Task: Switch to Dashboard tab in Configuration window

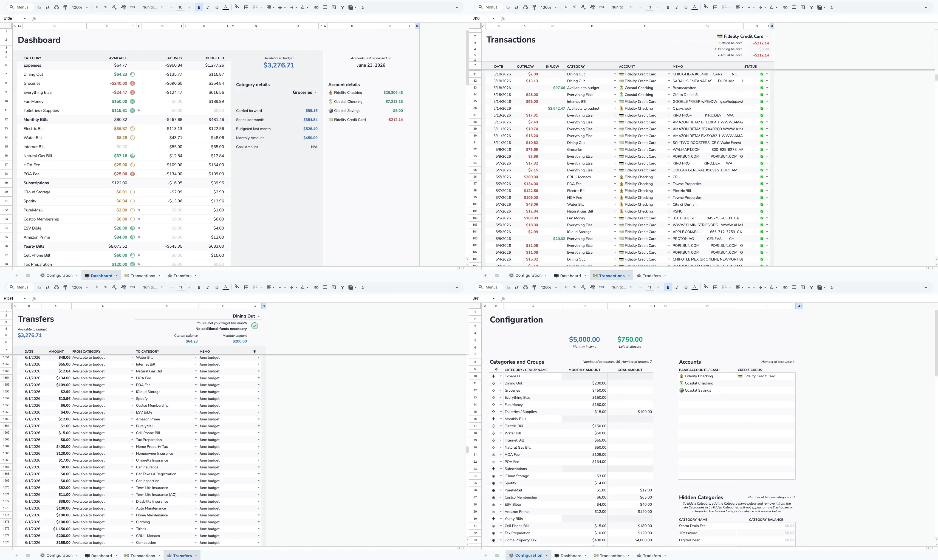Action: (570, 555)
